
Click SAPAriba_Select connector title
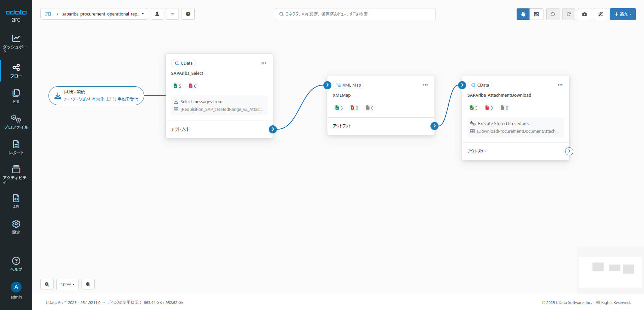coord(187,73)
